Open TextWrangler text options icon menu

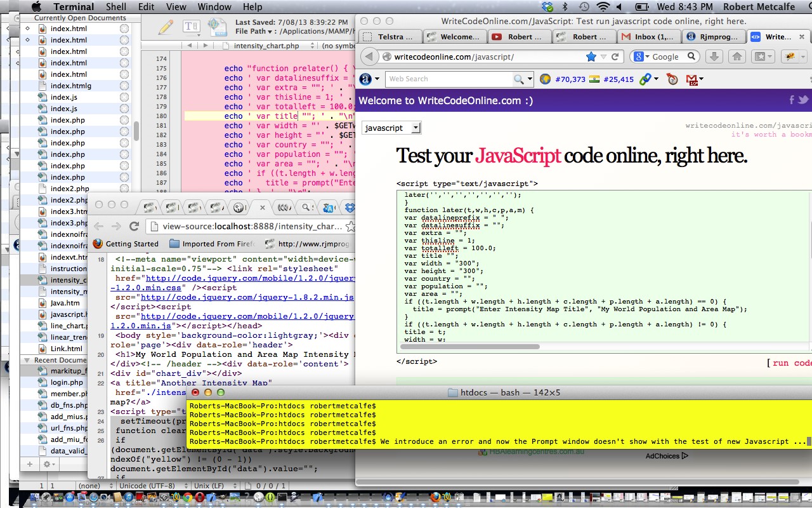tap(191, 27)
